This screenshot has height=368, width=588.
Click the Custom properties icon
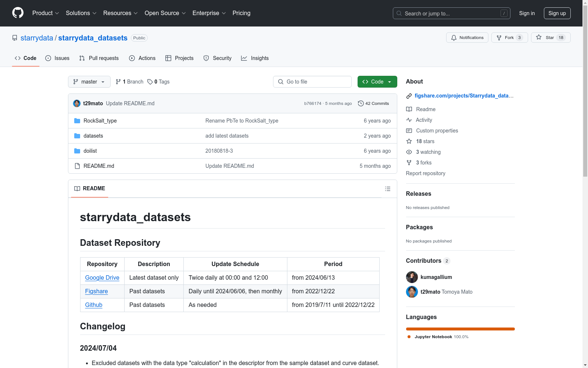click(x=409, y=131)
